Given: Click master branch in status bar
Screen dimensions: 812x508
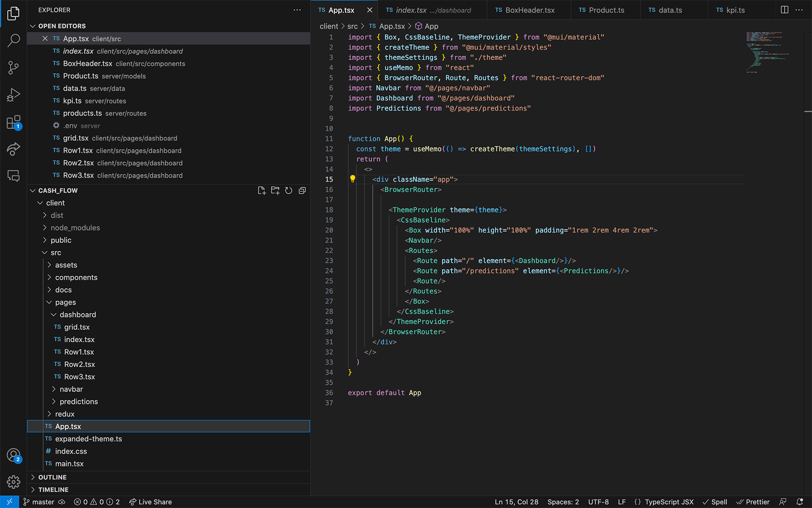Looking at the screenshot, I should (x=39, y=502).
